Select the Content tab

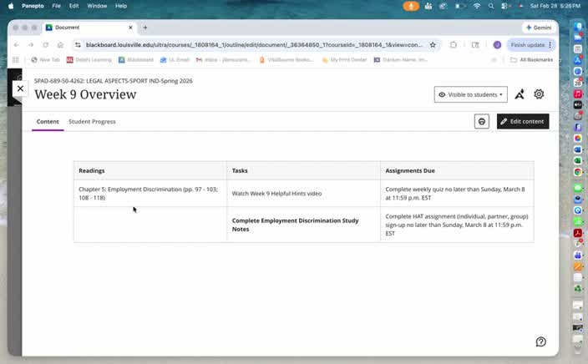[x=48, y=121]
